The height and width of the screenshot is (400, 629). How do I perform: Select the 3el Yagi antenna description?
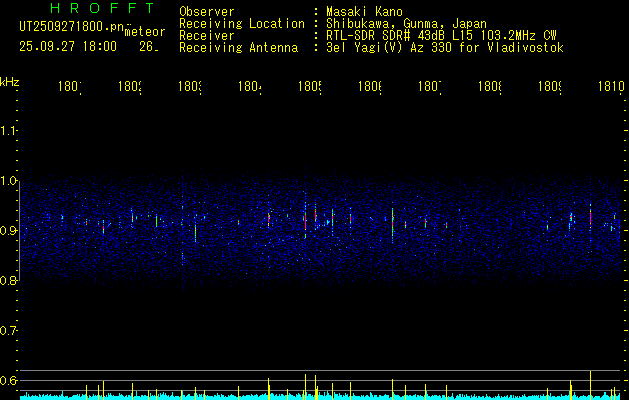[445, 48]
